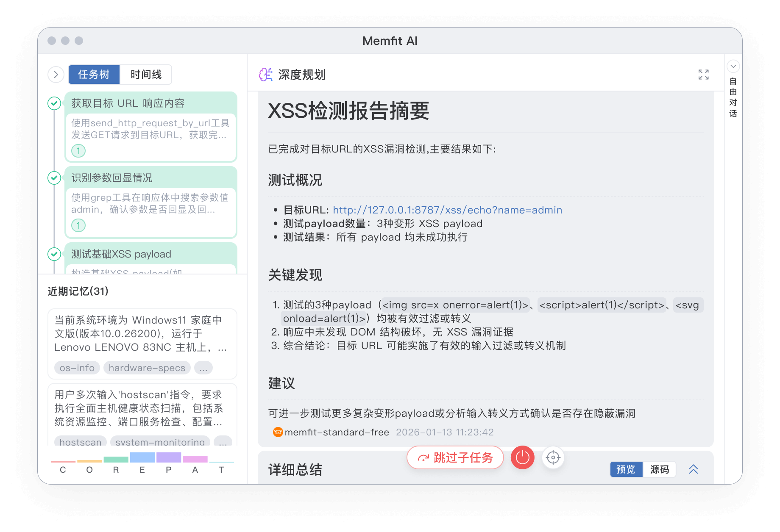This screenshot has height=532, width=780.
Task: Collapse the left task tree with the arrow button
Action: (x=56, y=74)
